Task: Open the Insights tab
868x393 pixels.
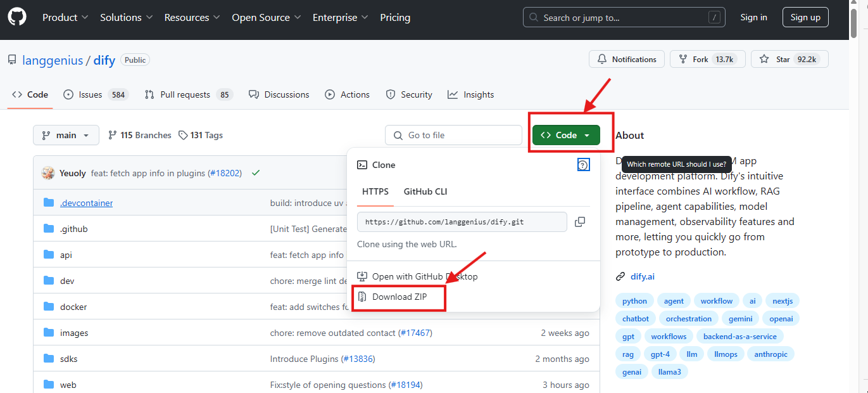Action: click(470, 94)
